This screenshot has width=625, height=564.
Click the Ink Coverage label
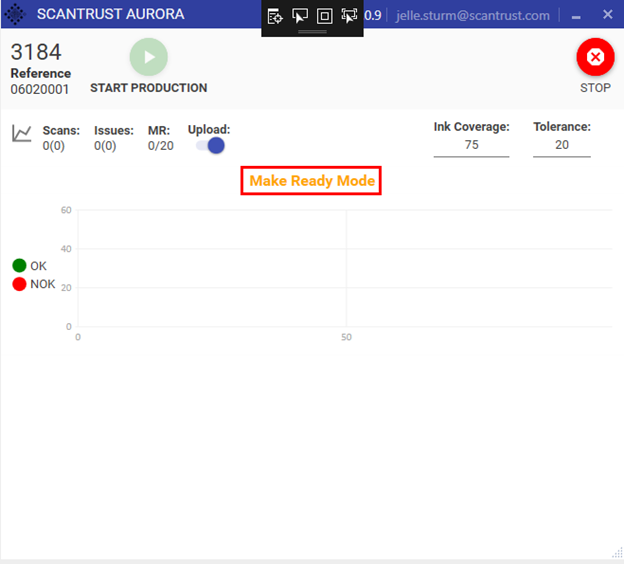pyautogui.click(x=472, y=127)
